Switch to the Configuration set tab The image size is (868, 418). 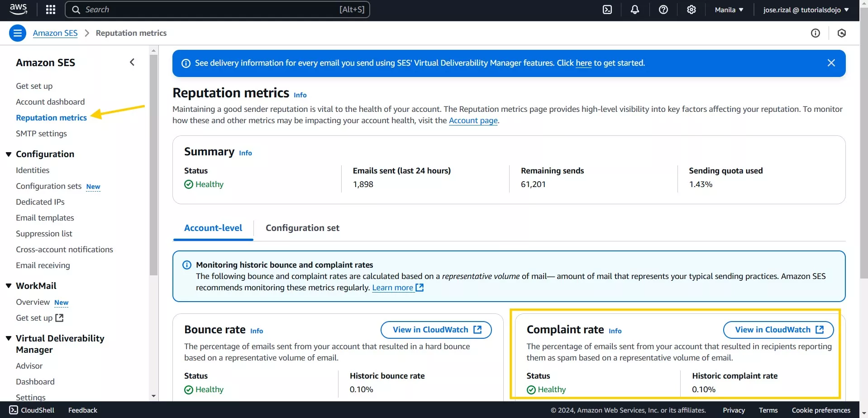click(x=302, y=228)
